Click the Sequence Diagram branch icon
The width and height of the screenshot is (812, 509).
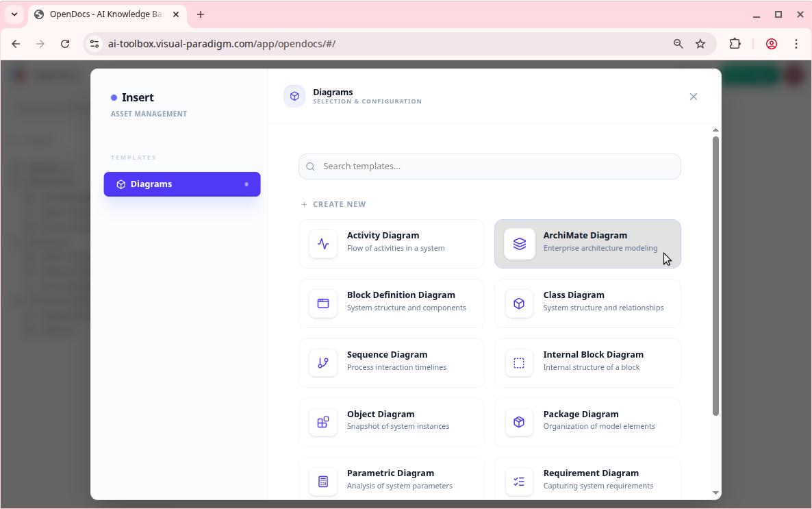pos(323,363)
